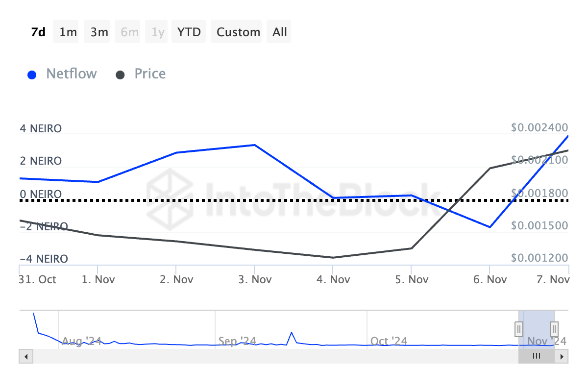Choose the 3m time range
The height and width of the screenshot is (392, 588).
pos(99,32)
